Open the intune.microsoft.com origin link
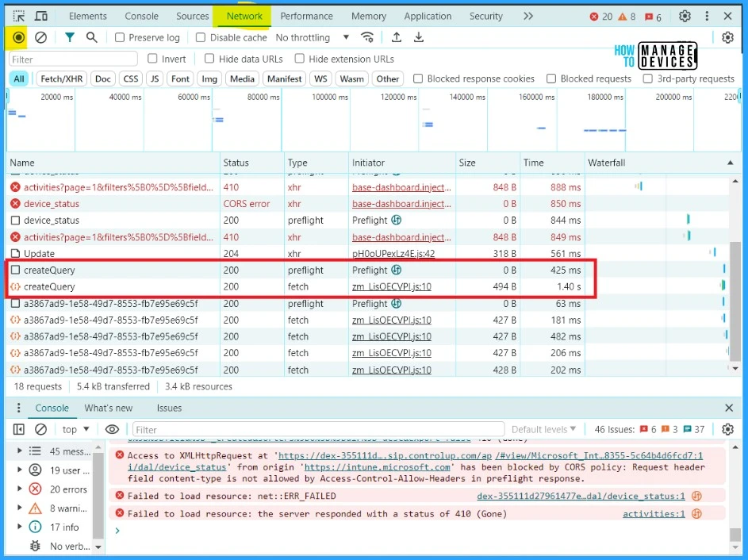The image size is (748, 560). (x=378, y=467)
